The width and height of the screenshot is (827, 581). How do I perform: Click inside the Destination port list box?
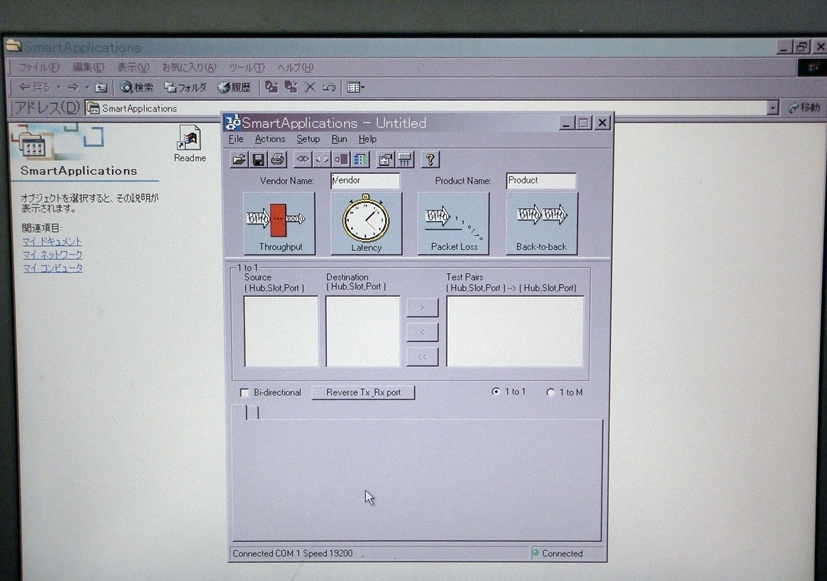click(x=363, y=331)
